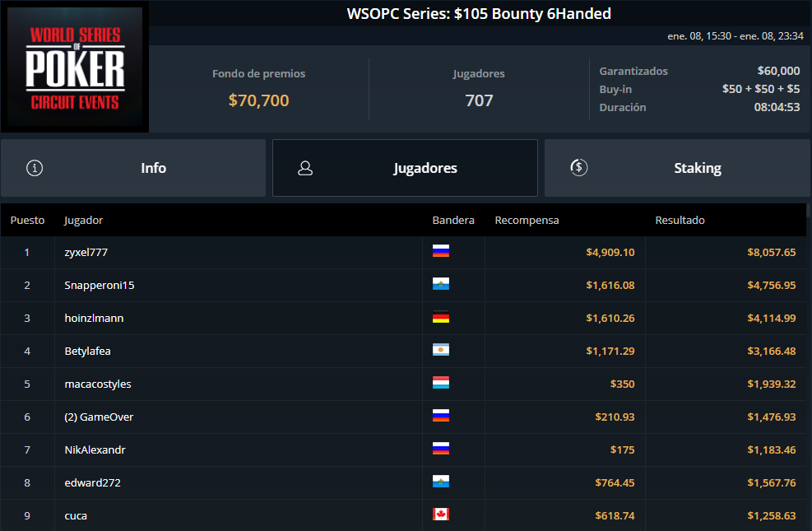The width and height of the screenshot is (812, 531).
Task: Click the Argentine flag beside Betylafea
Action: coord(441,350)
